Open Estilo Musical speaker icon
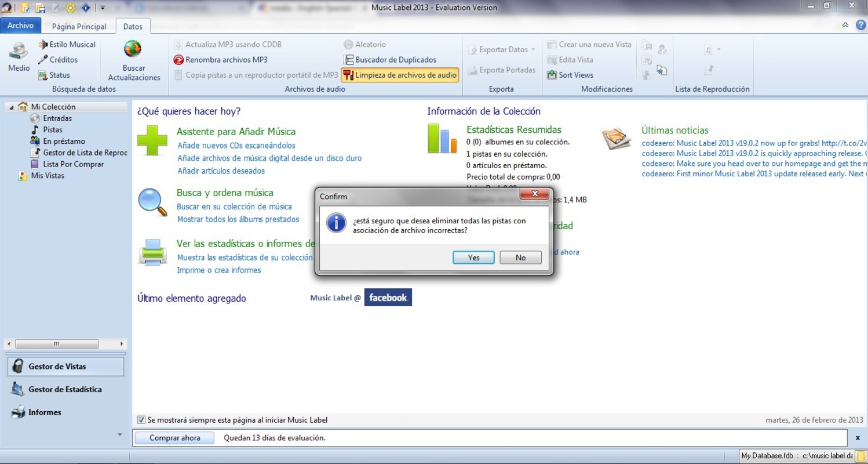Viewport: 868px width, 464px height. point(43,45)
